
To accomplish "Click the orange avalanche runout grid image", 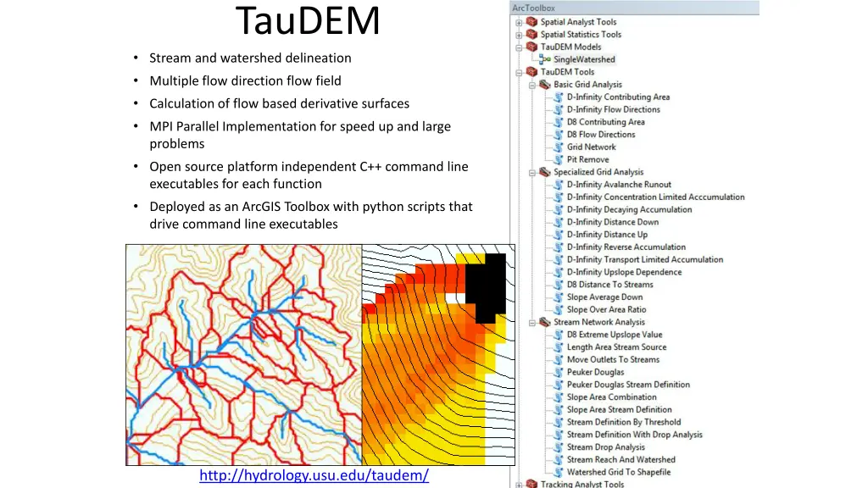I will (438, 355).
